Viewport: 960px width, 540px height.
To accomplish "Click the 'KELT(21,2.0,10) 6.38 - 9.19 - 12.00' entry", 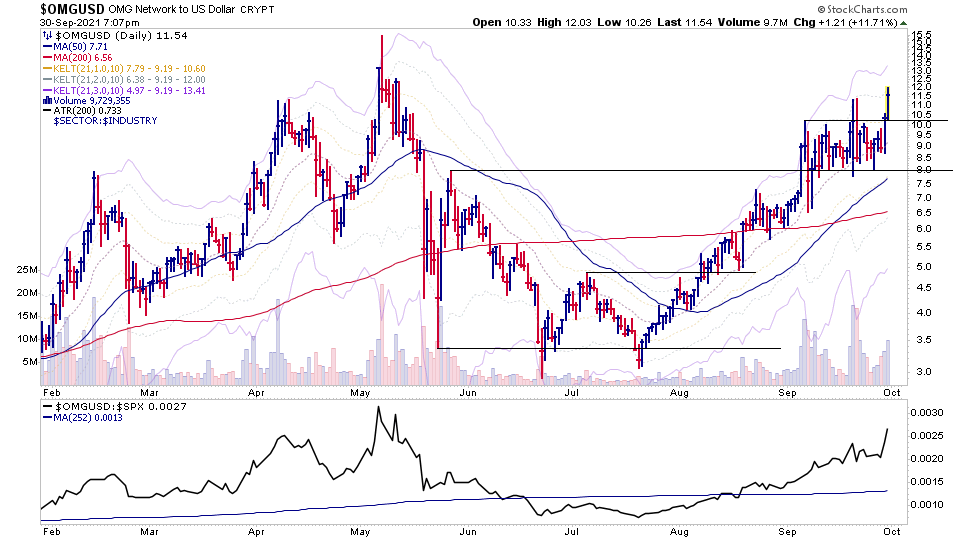I will pyautogui.click(x=129, y=80).
